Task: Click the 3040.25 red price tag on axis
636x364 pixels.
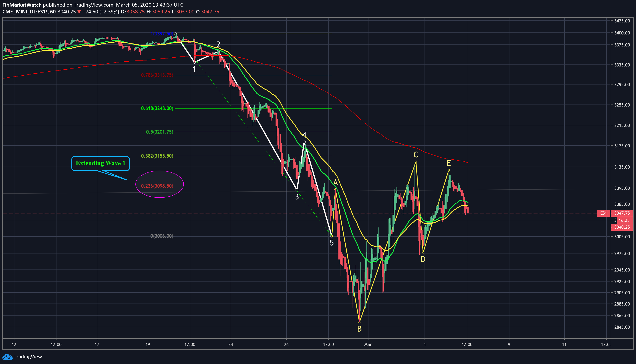Action: tap(622, 227)
